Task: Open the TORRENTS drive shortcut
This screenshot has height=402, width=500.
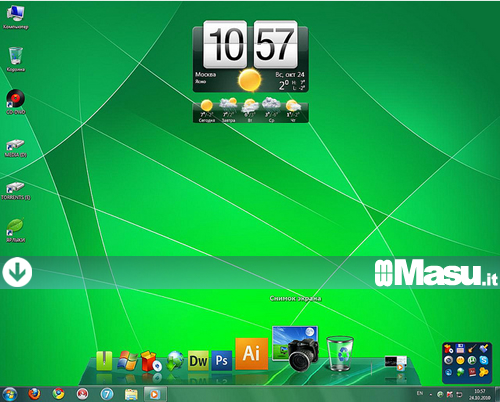Action: (x=16, y=191)
